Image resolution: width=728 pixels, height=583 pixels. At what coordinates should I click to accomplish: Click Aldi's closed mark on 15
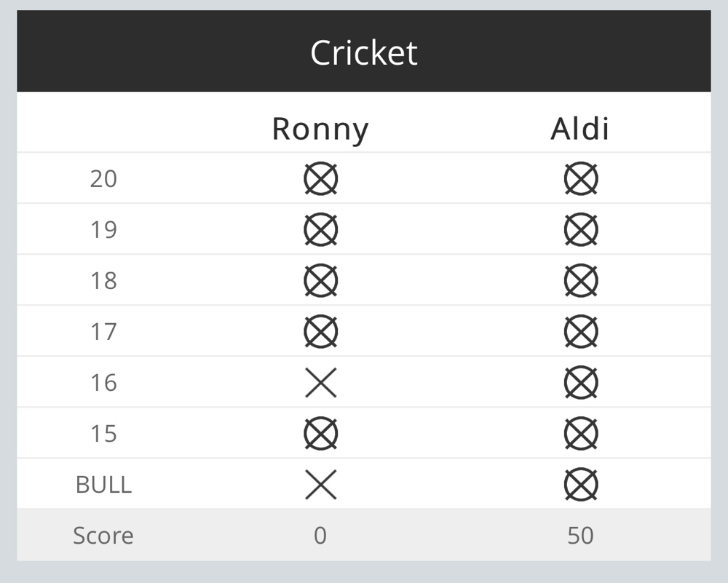pyautogui.click(x=581, y=434)
